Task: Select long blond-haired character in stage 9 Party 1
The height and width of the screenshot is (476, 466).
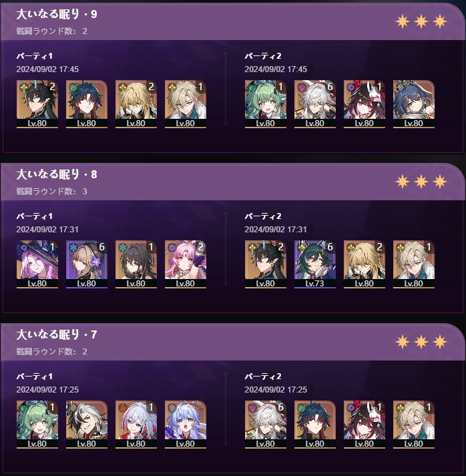Action: [136, 104]
